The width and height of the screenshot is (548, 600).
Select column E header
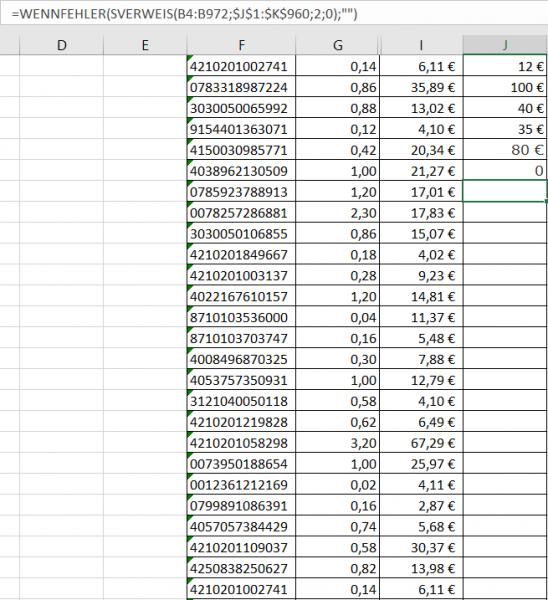tap(145, 45)
